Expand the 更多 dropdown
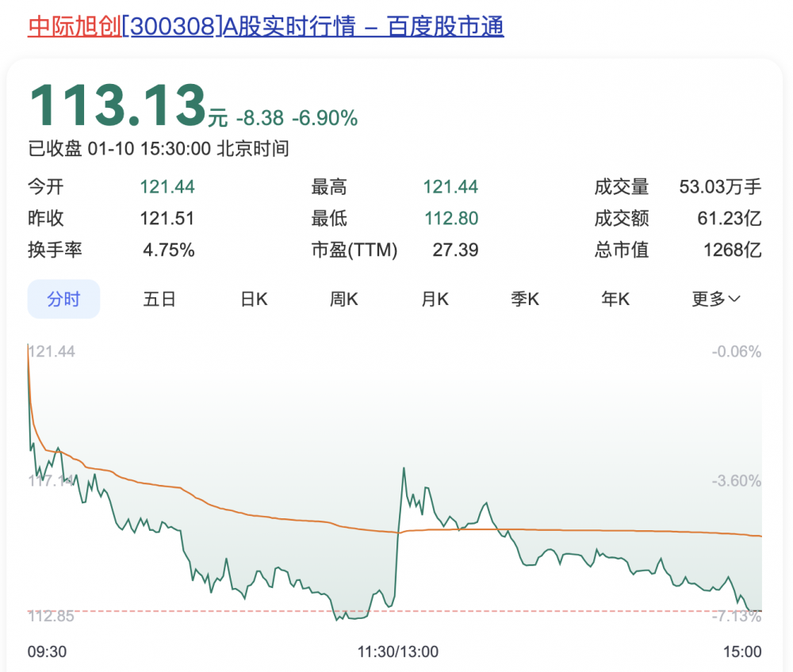 click(716, 299)
